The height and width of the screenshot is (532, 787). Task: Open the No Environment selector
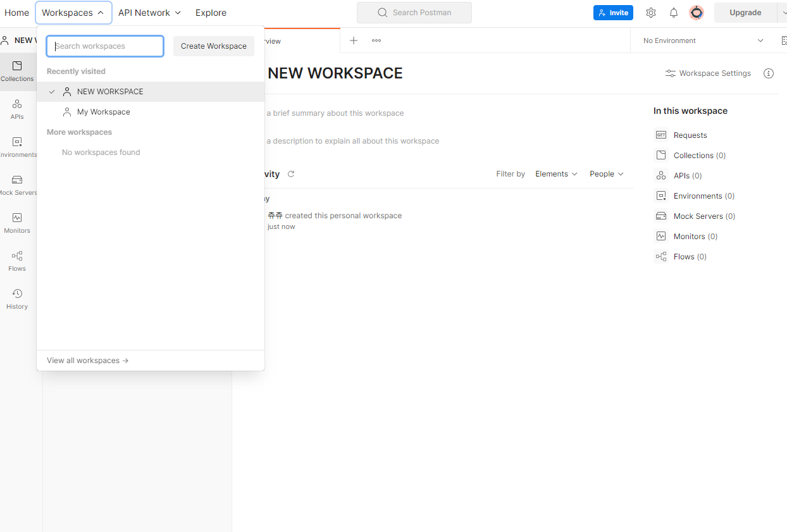click(703, 40)
